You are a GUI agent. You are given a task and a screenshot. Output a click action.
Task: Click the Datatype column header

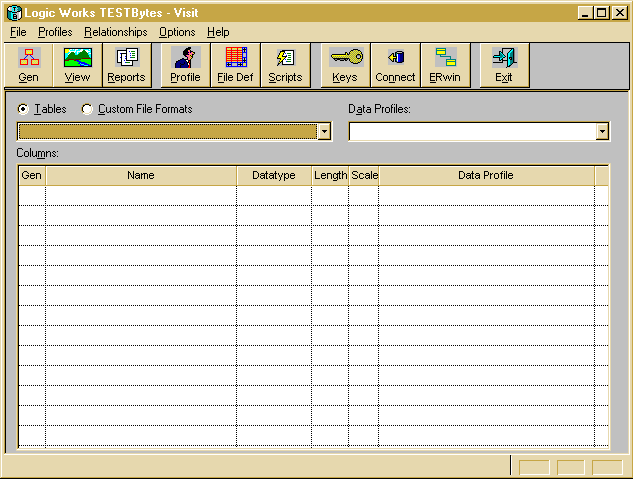coord(274,176)
